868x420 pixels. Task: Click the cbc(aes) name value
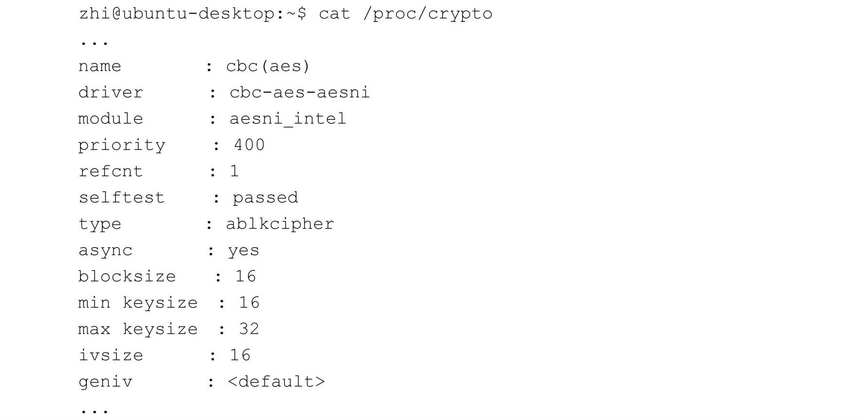point(268,66)
